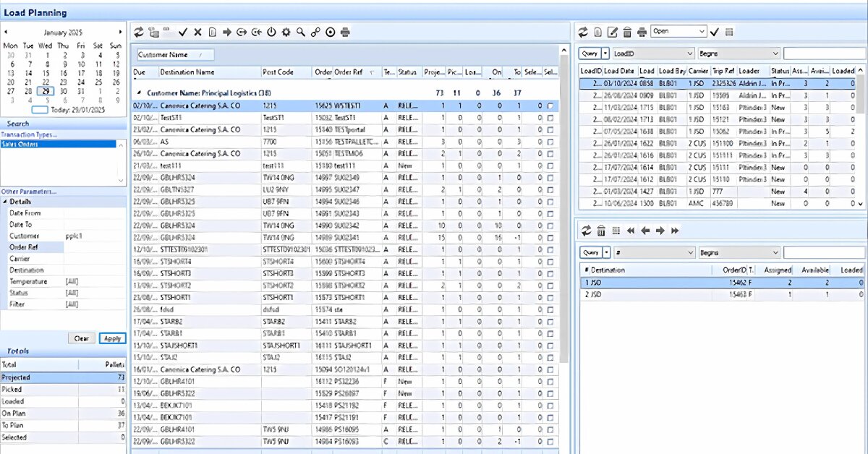Click the fast-forward double arrow in load details toolbar

[675, 231]
